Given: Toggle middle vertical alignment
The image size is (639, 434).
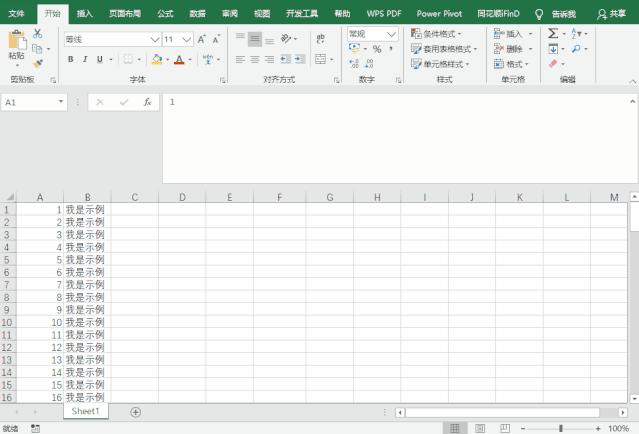Looking at the screenshot, I should [x=255, y=39].
